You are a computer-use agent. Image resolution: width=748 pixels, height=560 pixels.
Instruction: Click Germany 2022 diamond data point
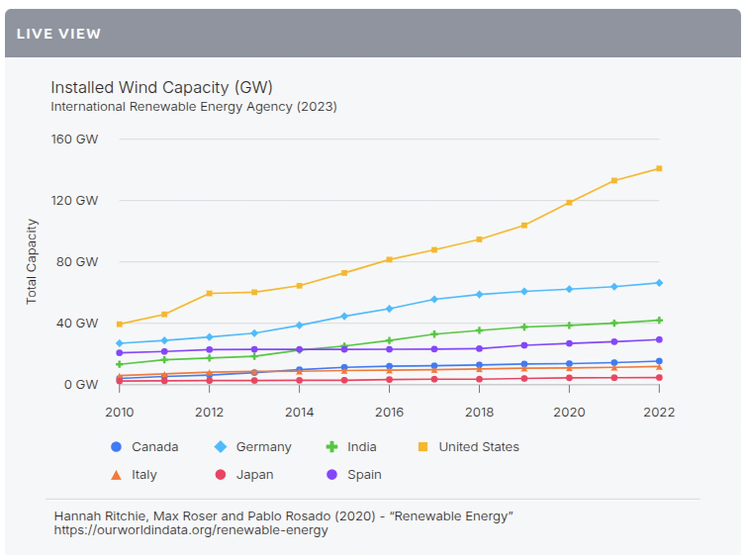click(x=659, y=283)
